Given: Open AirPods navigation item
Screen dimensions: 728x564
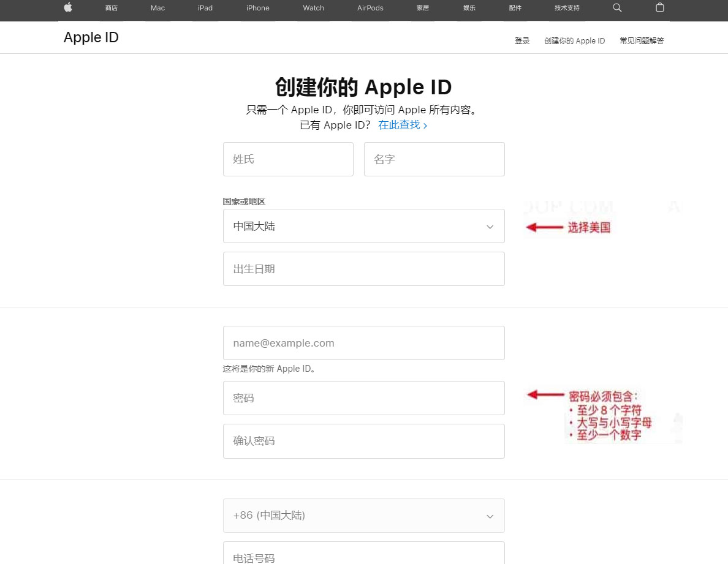Looking at the screenshot, I should [x=370, y=8].
